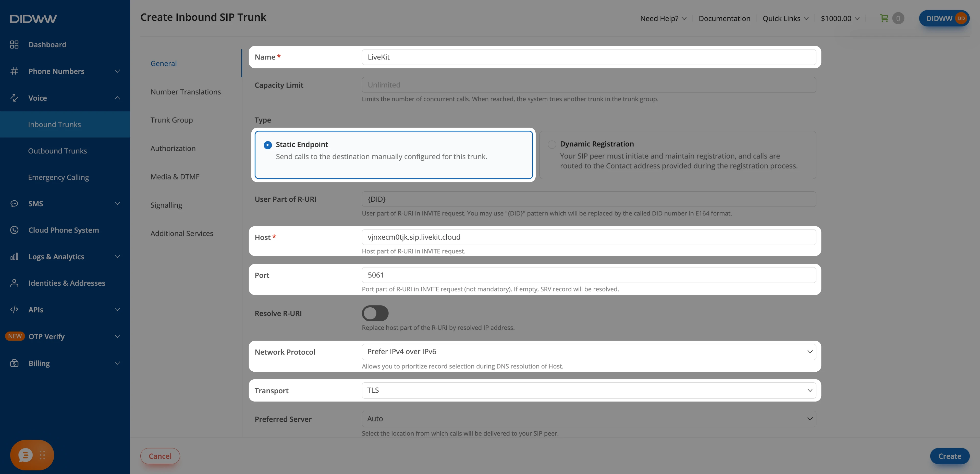Click the Cloud Phone System icon
Screen dimensions: 980x474
pos(14,230)
